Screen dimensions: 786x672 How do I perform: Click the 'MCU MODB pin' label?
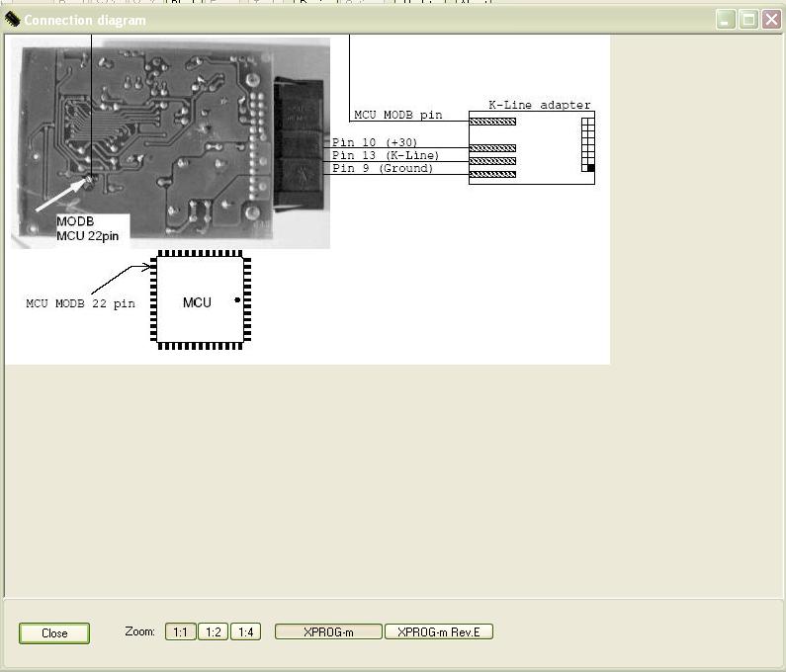[x=398, y=115]
